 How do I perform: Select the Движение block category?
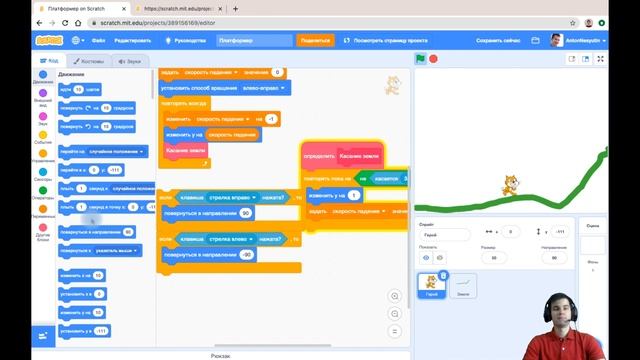(x=43, y=77)
